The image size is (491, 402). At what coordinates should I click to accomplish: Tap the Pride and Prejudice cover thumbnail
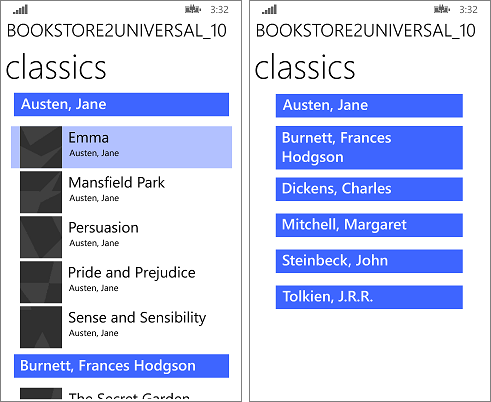pyautogui.click(x=41, y=282)
